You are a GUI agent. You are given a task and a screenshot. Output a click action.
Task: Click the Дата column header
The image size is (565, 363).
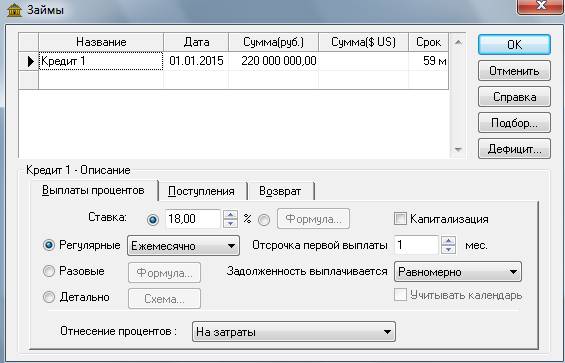coord(196,42)
